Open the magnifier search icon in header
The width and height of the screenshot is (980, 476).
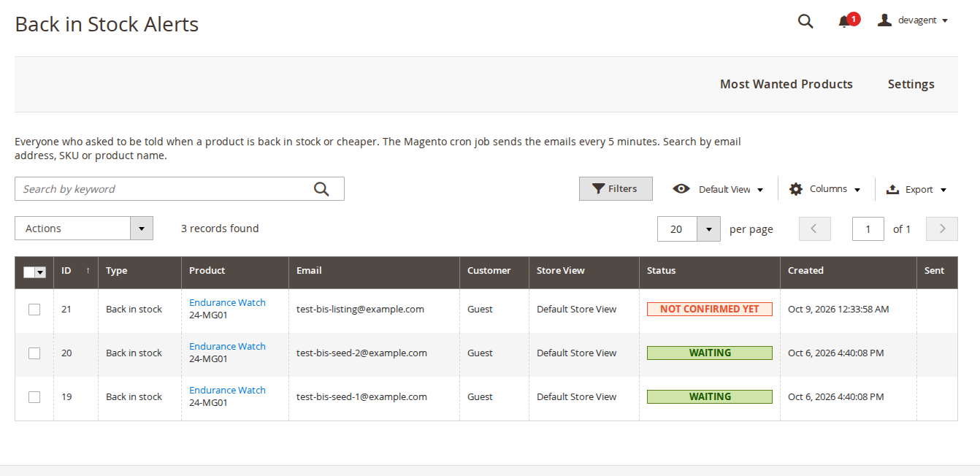[x=805, y=21]
